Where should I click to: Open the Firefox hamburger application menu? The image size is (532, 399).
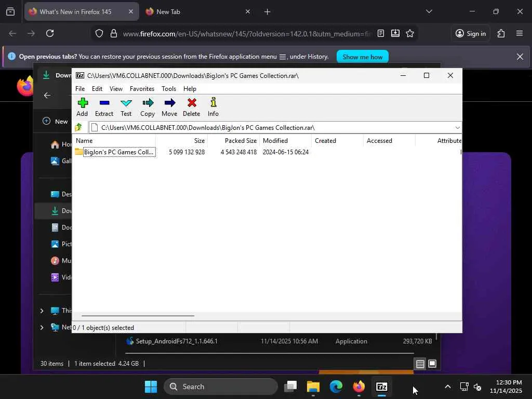click(x=520, y=33)
